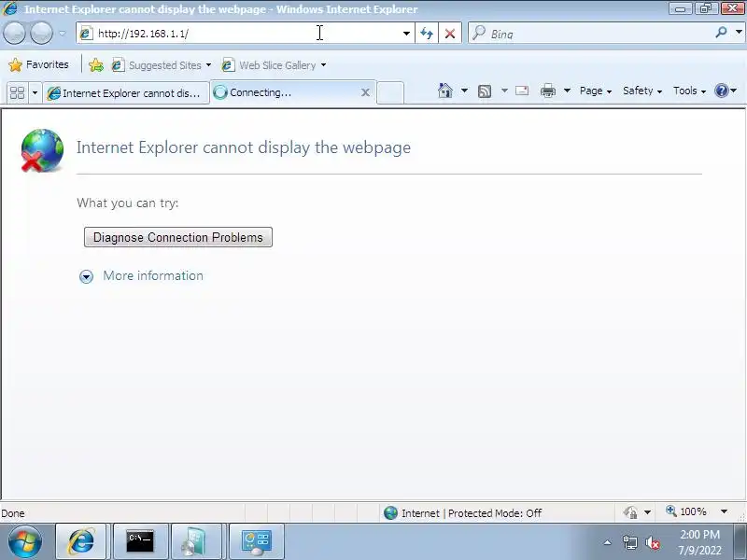
Task: Open the recent pages dropdown beside Forward
Action: click(63, 34)
